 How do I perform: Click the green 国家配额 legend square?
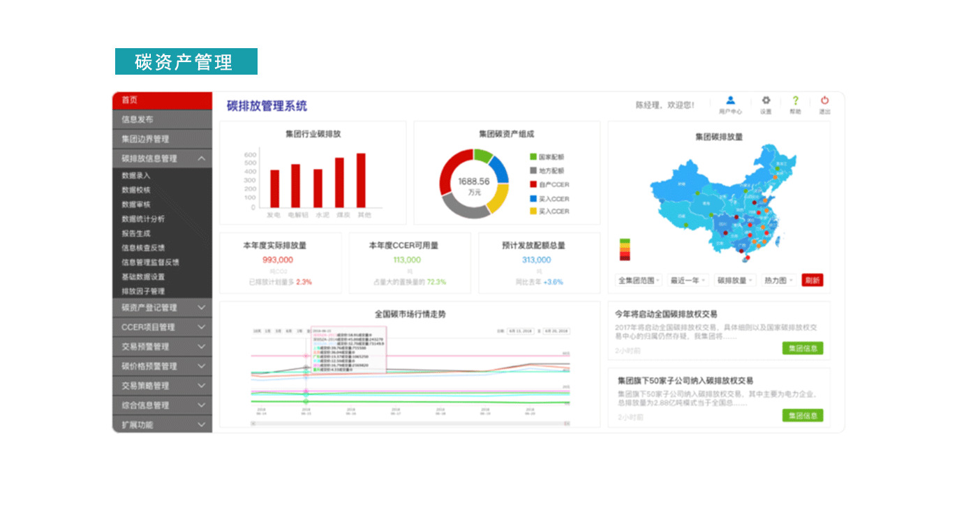click(x=533, y=157)
